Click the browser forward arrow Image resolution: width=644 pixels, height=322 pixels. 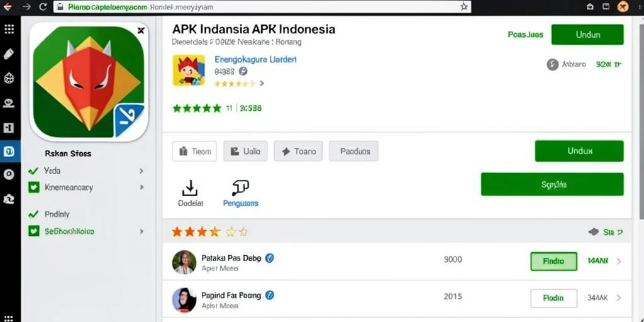(26, 6)
